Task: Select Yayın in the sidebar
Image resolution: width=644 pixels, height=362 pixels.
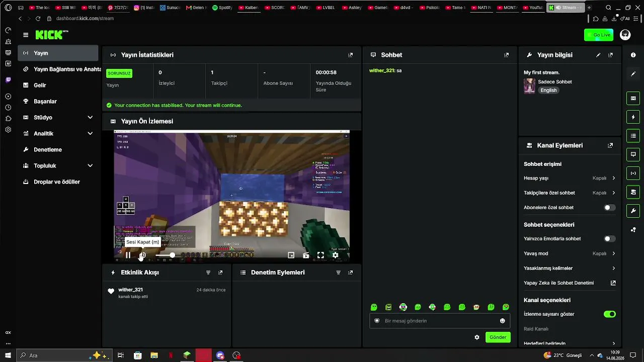Action: click(58, 53)
